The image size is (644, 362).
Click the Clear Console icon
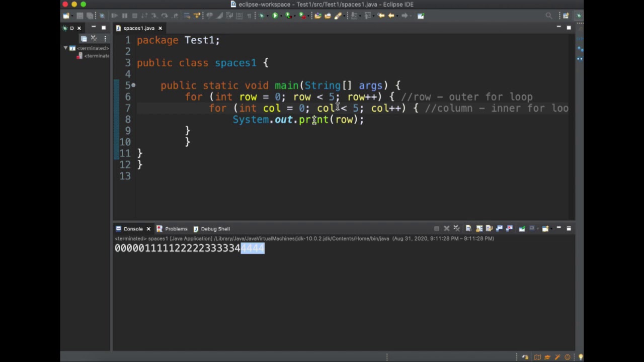pos(469,229)
